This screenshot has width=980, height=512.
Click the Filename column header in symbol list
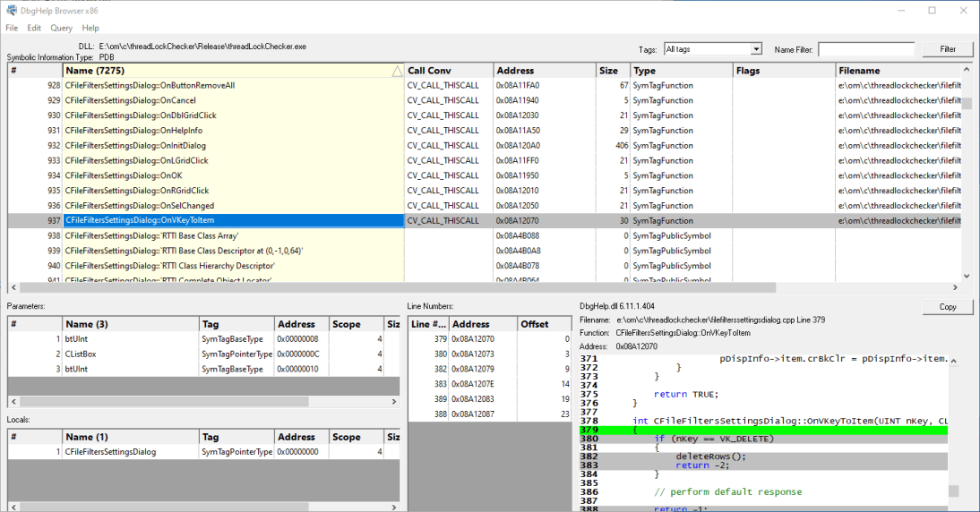point(898,71)
